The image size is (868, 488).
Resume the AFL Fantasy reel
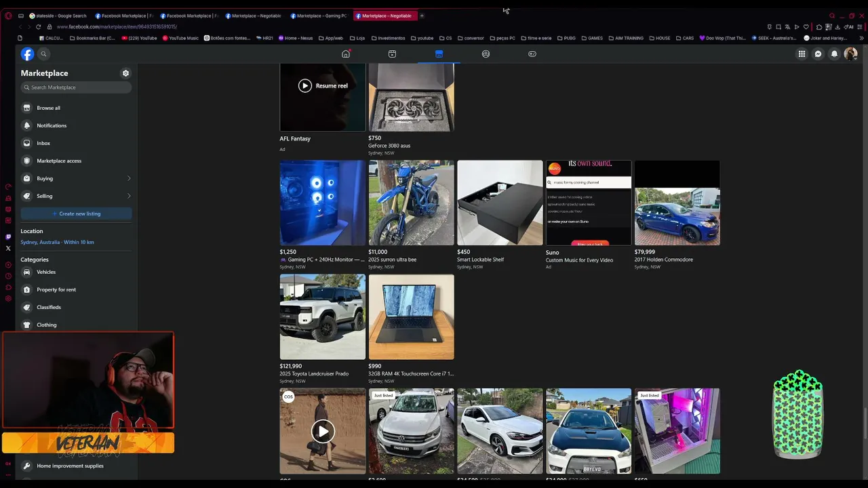click(323, 85)
